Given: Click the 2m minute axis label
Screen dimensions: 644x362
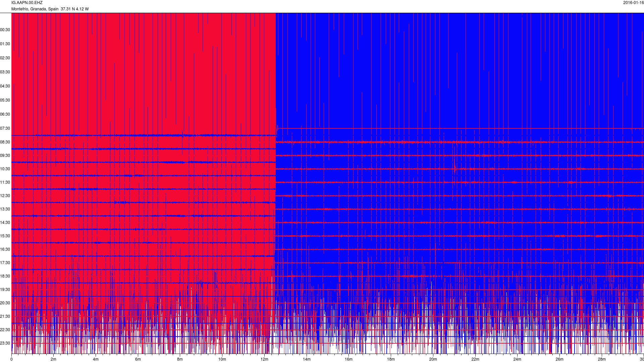Looking at the screenshot, I should pyautogui.click(x=54, y=359).
